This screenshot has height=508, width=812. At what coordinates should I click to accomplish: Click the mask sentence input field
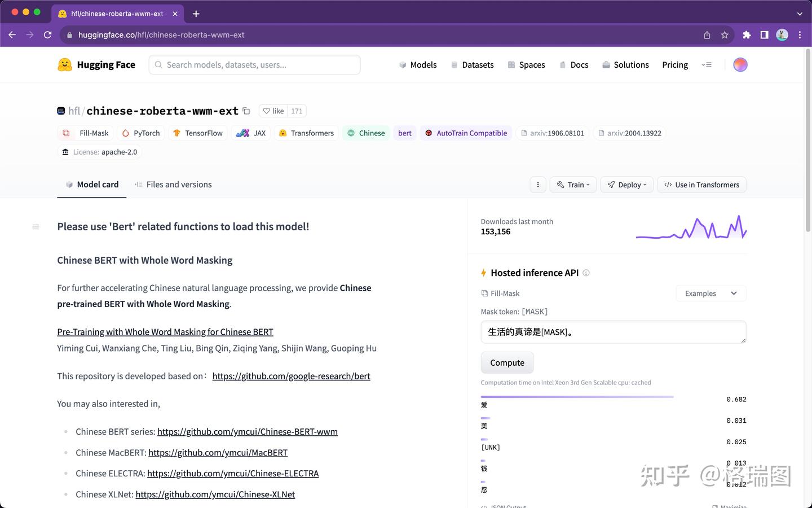(614, 332)
